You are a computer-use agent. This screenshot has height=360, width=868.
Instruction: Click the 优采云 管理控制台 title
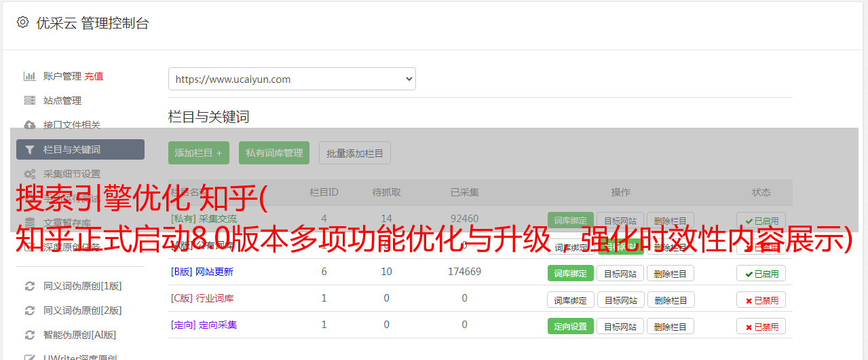92,23
